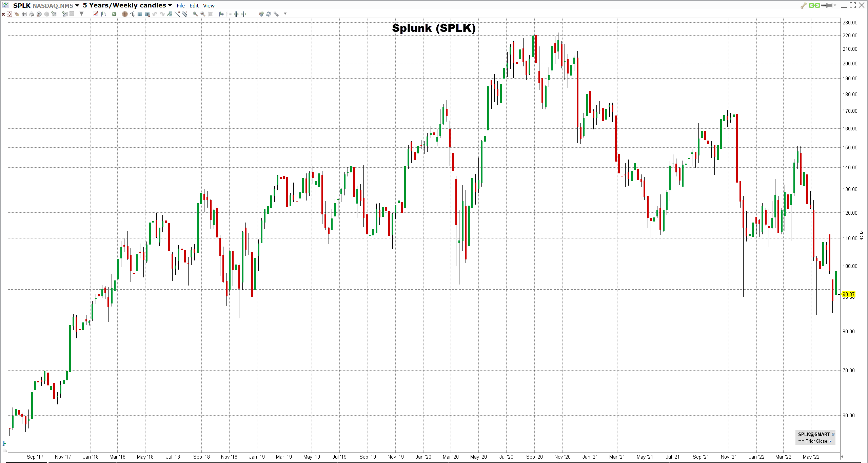Screen dimensions: 868x463
Task: Toggle the round crosshair cursor icon
Action: point(125,14)
